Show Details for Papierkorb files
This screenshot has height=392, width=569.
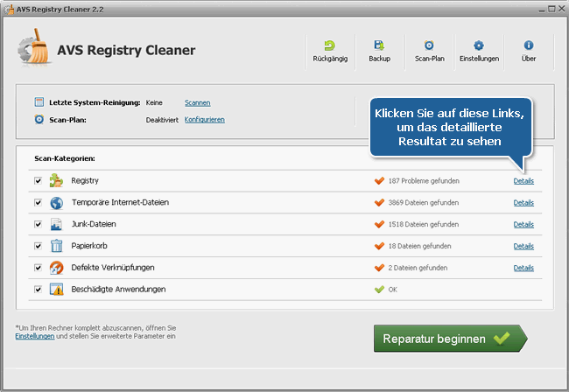(523, 246)
